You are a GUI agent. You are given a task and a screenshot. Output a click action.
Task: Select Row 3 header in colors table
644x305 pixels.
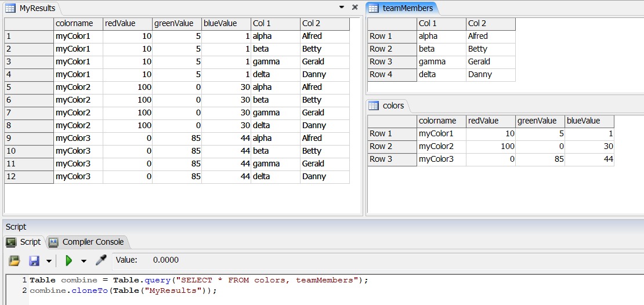tap(392, 159)
